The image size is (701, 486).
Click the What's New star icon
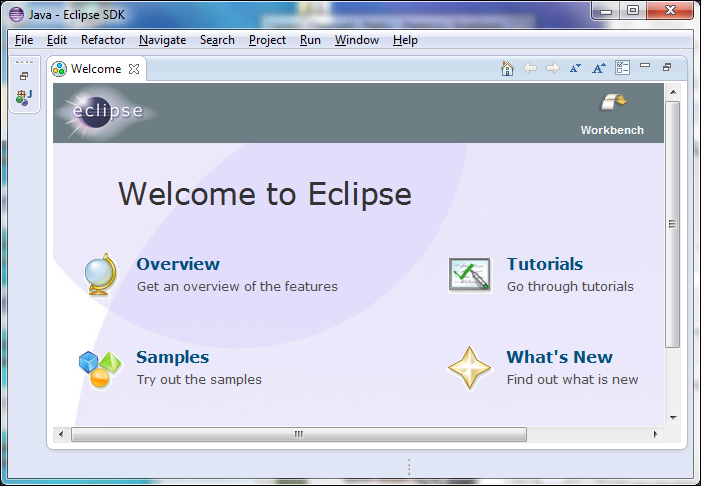click(x=469, y=368)
